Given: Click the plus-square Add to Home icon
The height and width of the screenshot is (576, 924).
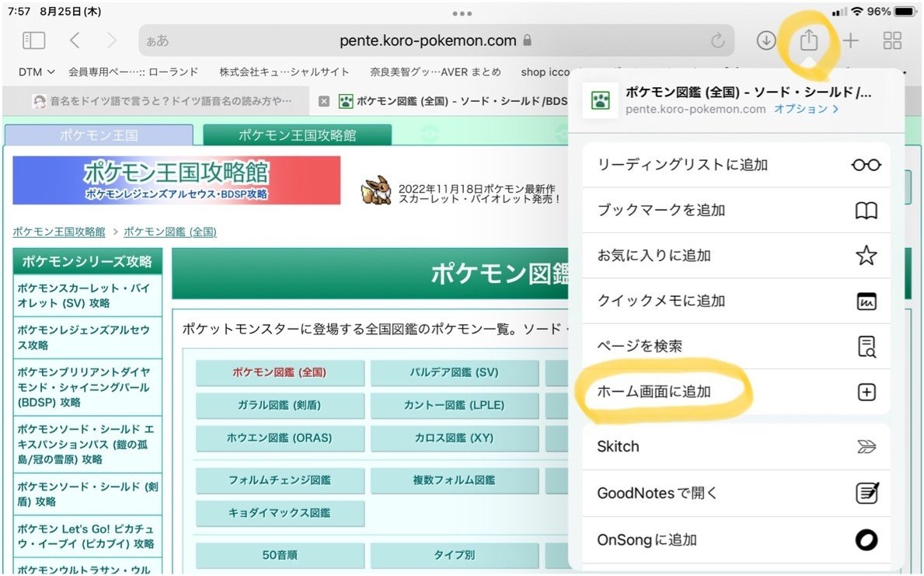Looking at the screenshot, I should coord(866,392).
